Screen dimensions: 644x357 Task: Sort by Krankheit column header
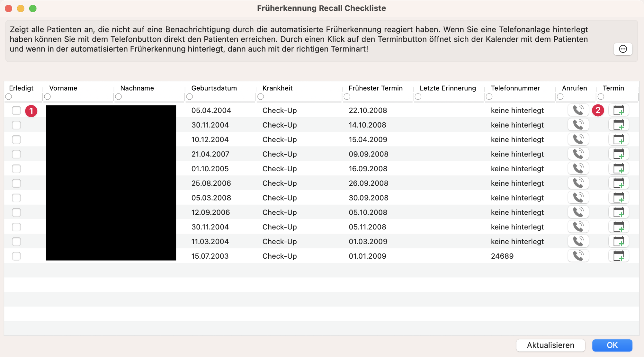click(x=277, y=88)
